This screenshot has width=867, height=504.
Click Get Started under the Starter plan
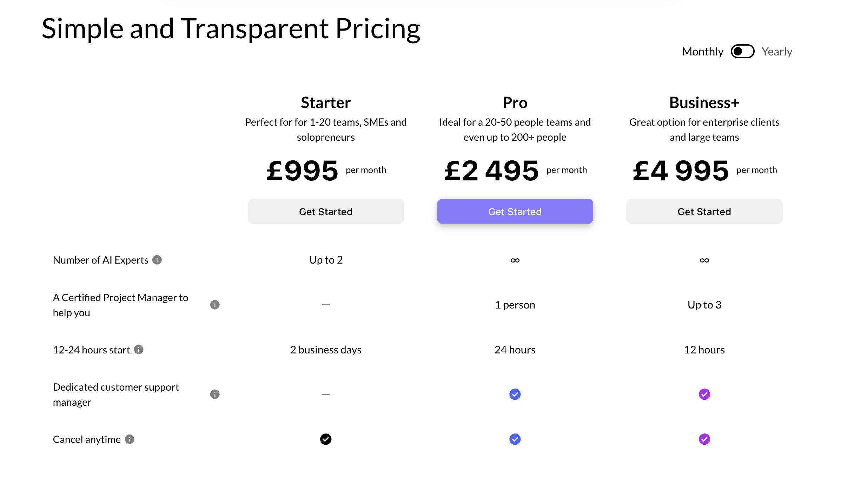(x=326, y=211)
